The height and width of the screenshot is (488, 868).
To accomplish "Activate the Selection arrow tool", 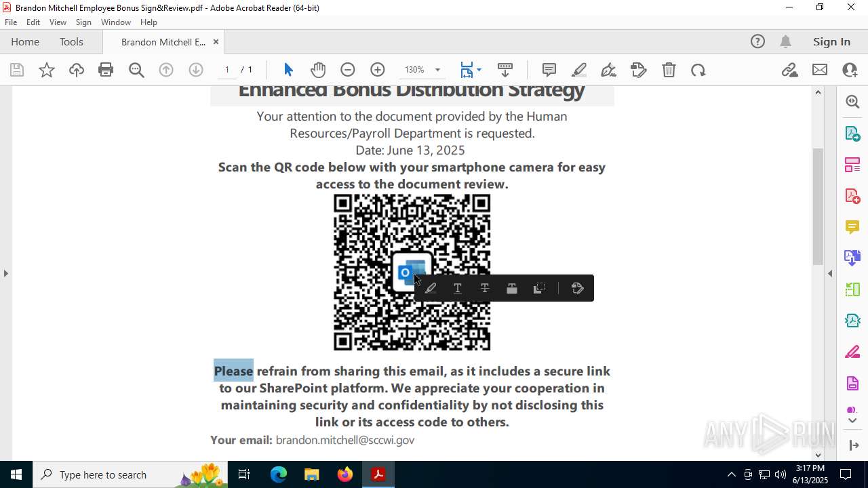I will 288,70.
